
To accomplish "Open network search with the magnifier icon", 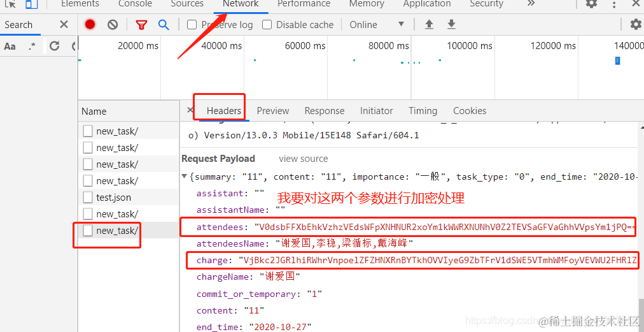I will tap(164, 25).
